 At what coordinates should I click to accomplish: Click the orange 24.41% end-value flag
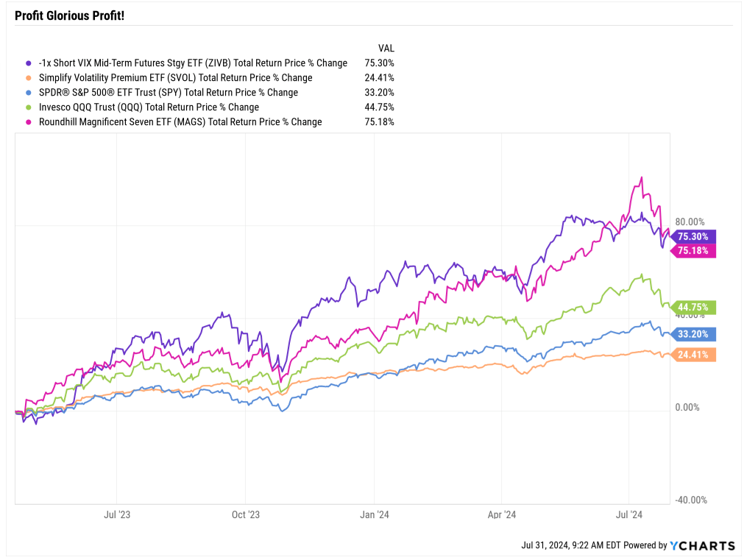[x=694, y=355]
